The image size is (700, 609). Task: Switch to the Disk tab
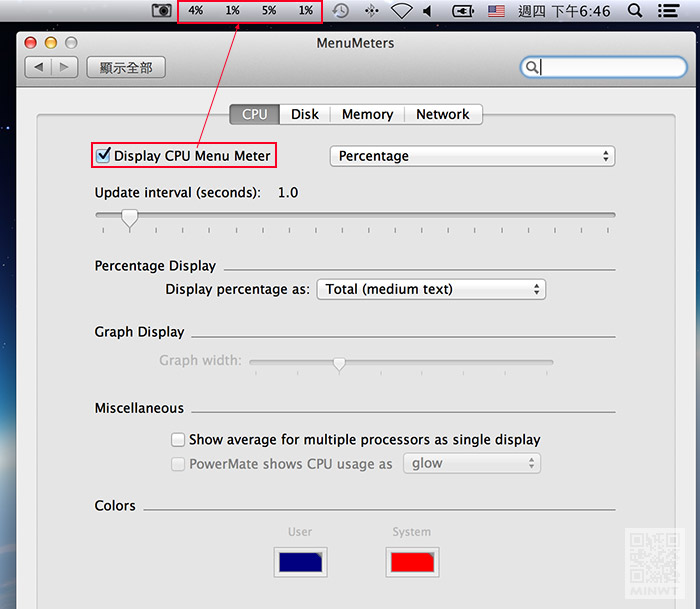305,114
